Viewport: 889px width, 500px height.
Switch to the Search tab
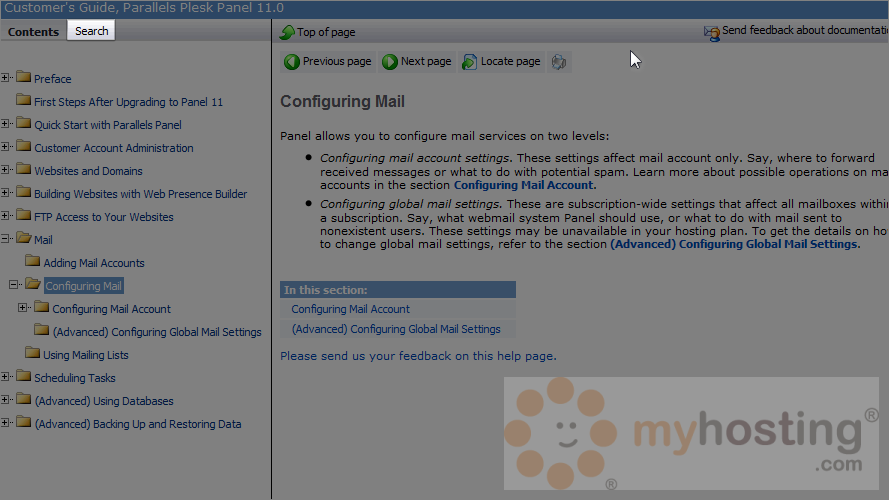(91, 31)
